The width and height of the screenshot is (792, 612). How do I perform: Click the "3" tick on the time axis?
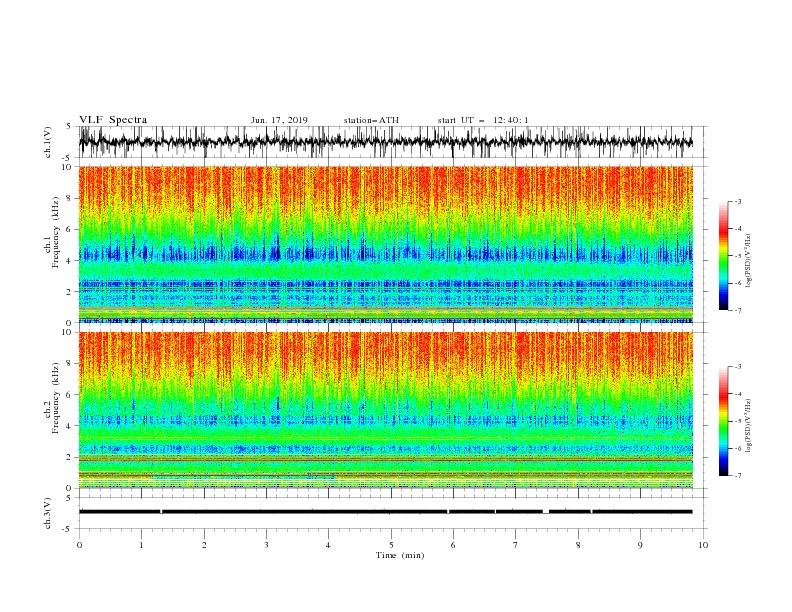click(x=266, y=545)
